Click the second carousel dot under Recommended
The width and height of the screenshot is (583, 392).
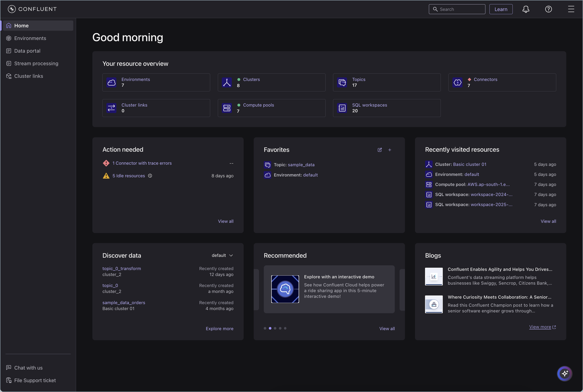(x=270, y=328)
